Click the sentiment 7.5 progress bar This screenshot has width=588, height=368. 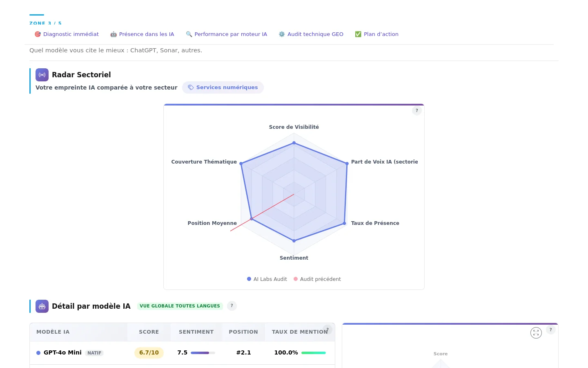tap(203, 353)
